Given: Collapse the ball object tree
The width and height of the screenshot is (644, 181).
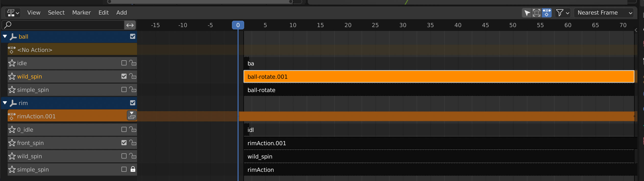Looking at the screenshot, I should point(5,37).
